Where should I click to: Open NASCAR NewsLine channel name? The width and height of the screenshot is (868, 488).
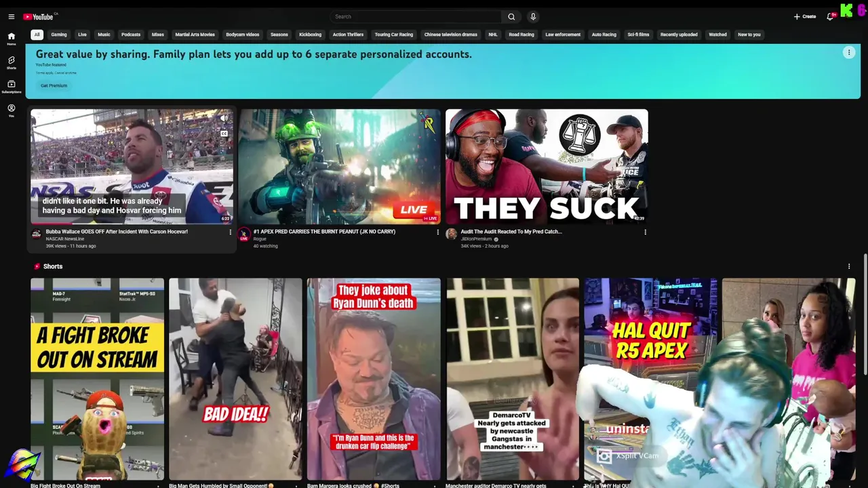tap(65, 239)
